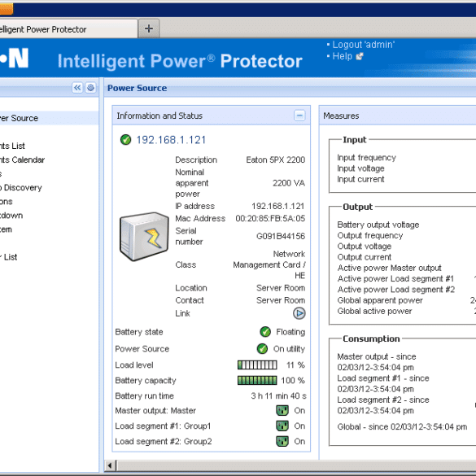Open a new browser tab with plus button
This screenshot has height=476, width=476.
(x=149, y=28)
